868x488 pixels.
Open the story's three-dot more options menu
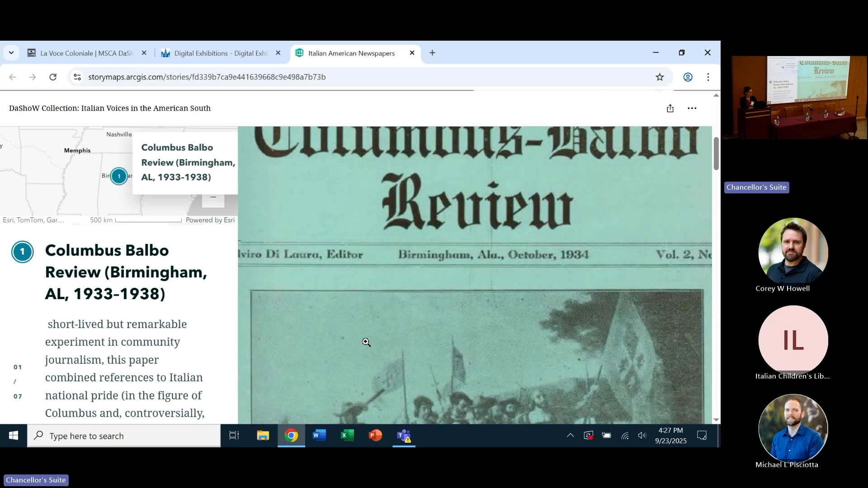pyautogui.click(x=692, y=108)
